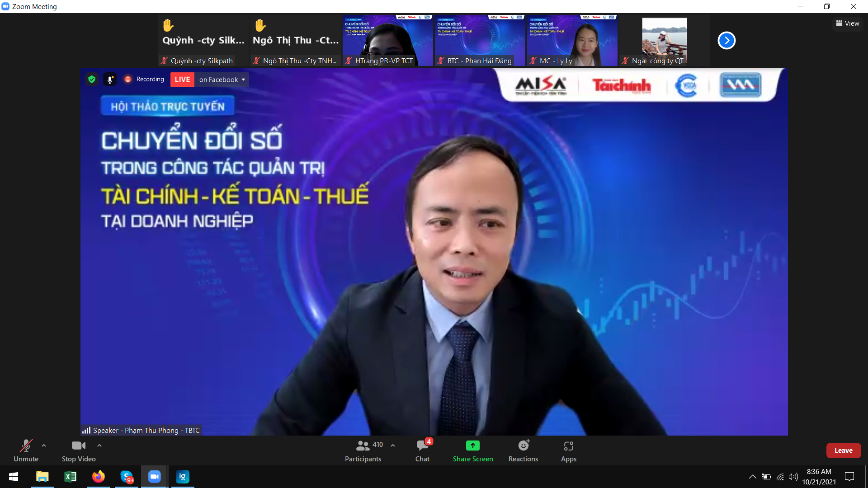Select the MC - Ly Ly video thumbnail
This screenshot has width=868, height=488.
(572, 41)
